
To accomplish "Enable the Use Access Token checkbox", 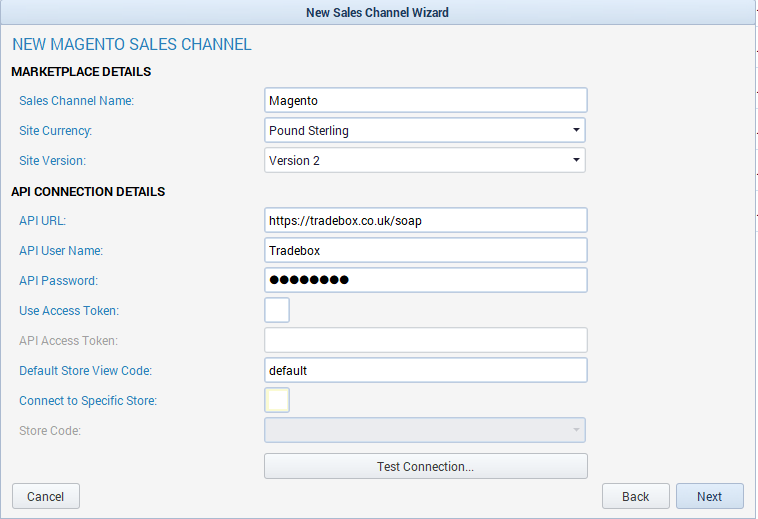I will [x=277, y=310].
